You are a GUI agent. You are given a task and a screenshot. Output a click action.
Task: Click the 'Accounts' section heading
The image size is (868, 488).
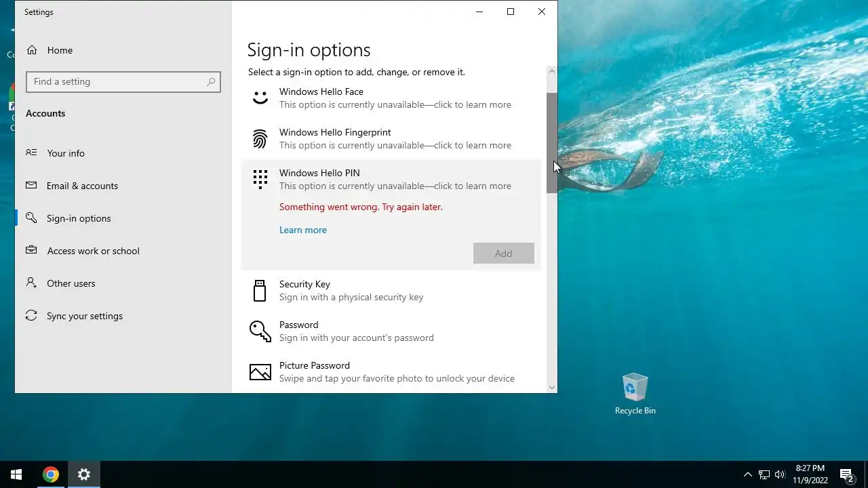[x=45, y=113]
